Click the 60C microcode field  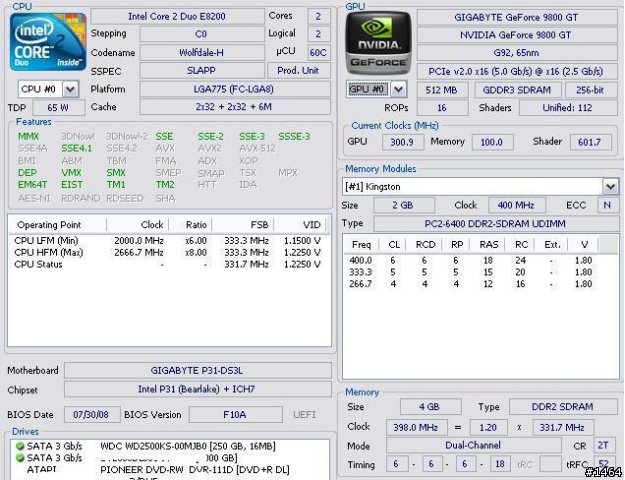(x=318, y=52)
